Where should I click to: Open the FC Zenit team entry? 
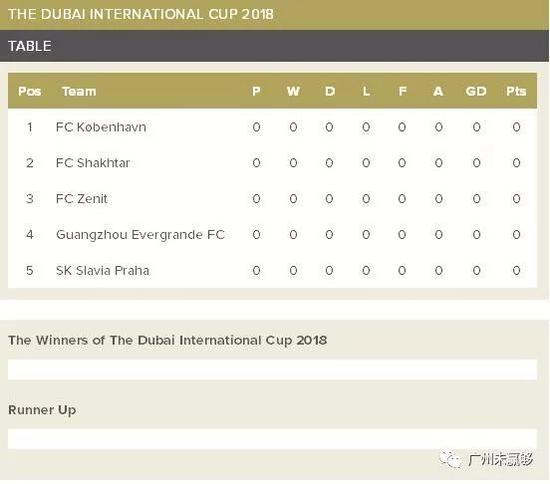point(82,199)
